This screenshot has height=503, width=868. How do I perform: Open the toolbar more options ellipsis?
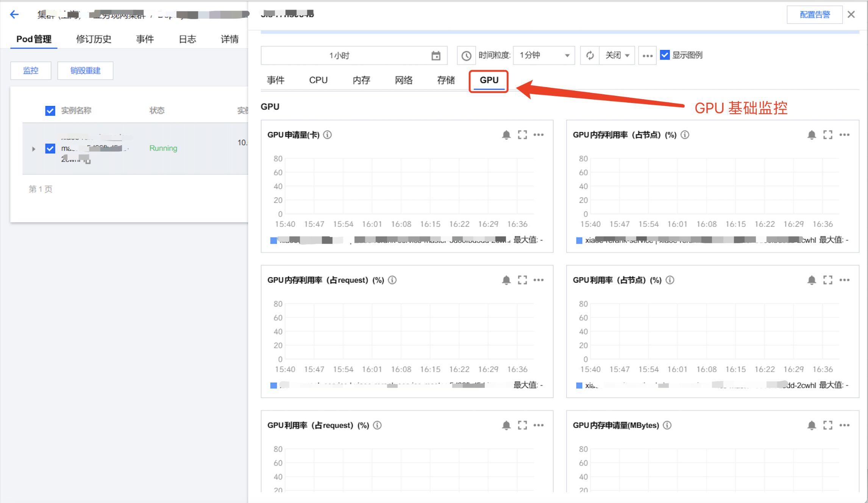[647, 55]
